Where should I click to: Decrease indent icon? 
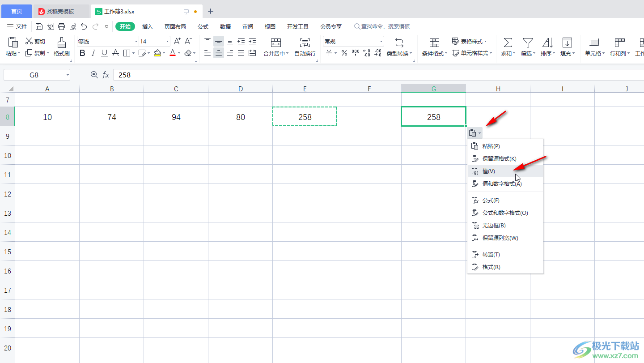241,41
